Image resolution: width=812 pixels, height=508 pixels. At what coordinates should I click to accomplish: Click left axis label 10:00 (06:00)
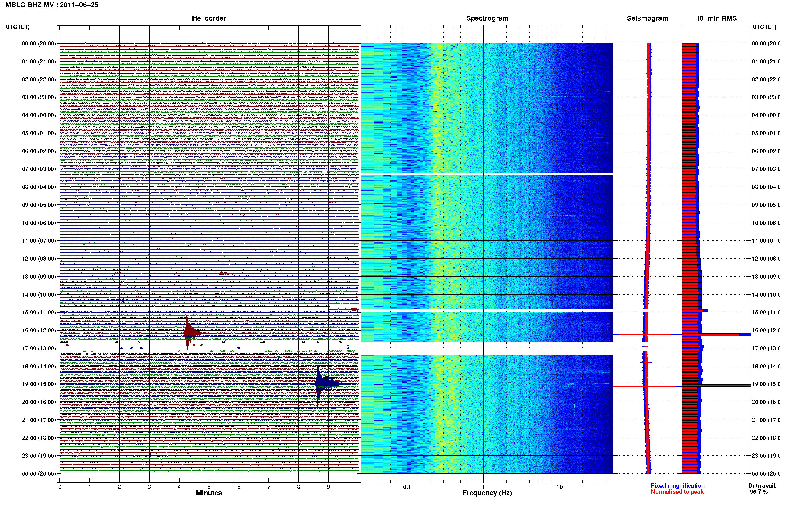pyautogui.click(x=39, y=223)
